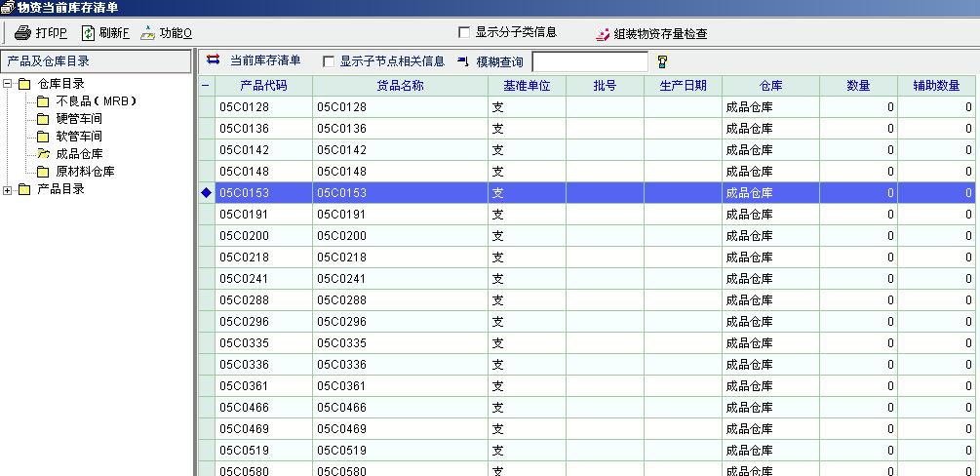Click the yellow filter icon beside search box

pos(662,61)
